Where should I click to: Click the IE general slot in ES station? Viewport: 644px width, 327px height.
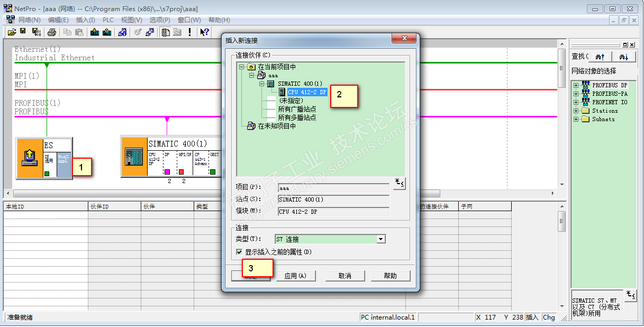[x=50, y=164]
